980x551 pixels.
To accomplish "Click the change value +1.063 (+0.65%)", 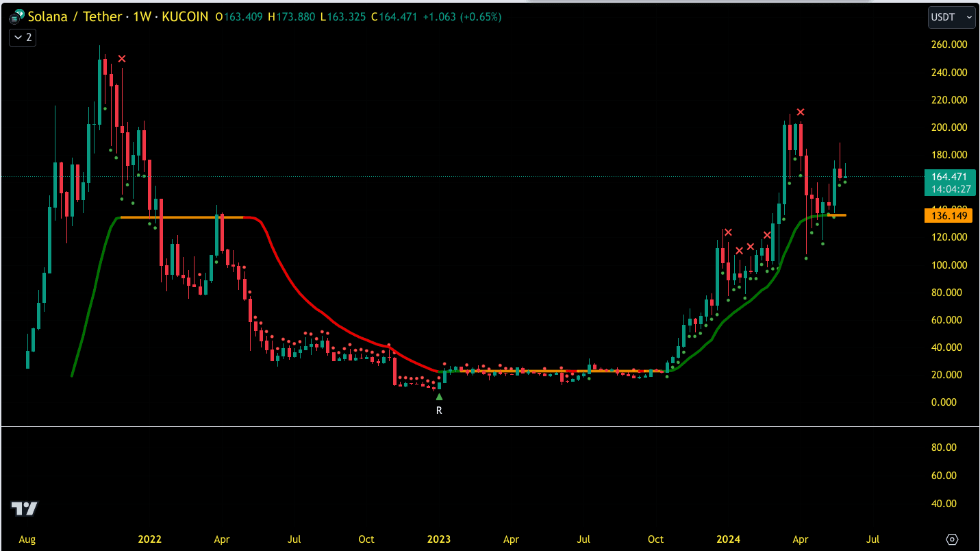I will click(x=462, y=17).
